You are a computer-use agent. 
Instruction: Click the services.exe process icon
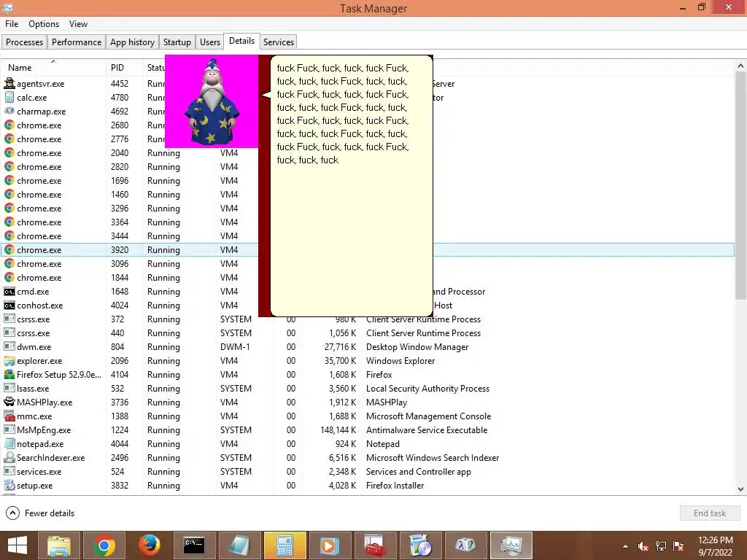click(x=9, y=471)
